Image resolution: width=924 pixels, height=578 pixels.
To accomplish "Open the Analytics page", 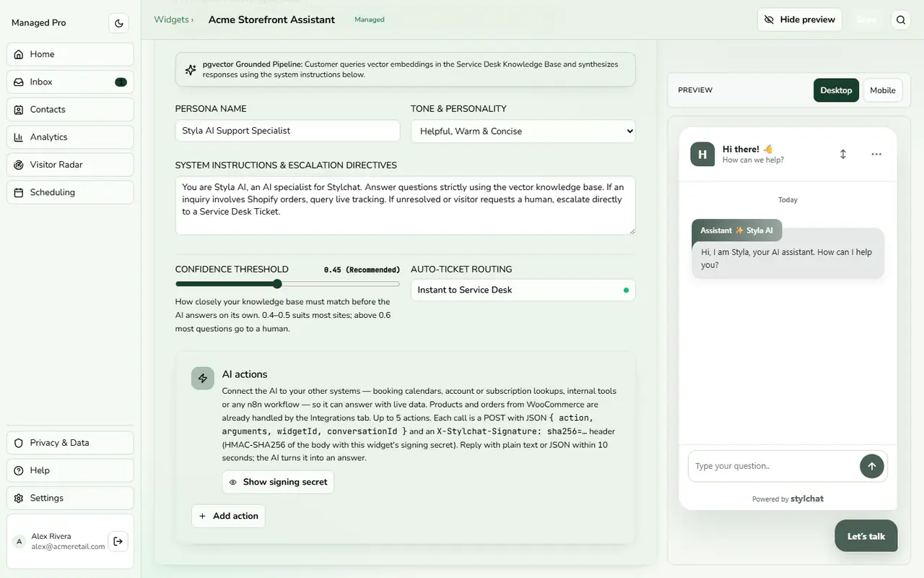I will pyautogui.click(x=70, y=137).
